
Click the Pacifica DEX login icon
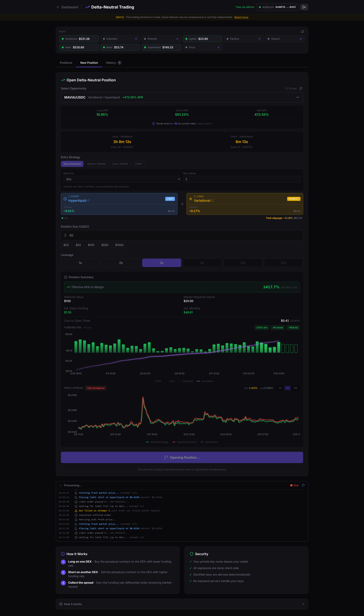[x=259, y=39]
